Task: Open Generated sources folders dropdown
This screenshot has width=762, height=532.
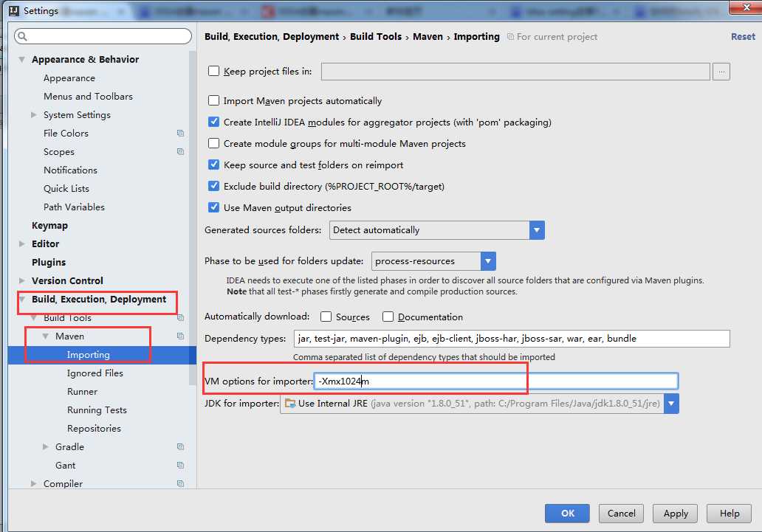Action: coord(537,230)
